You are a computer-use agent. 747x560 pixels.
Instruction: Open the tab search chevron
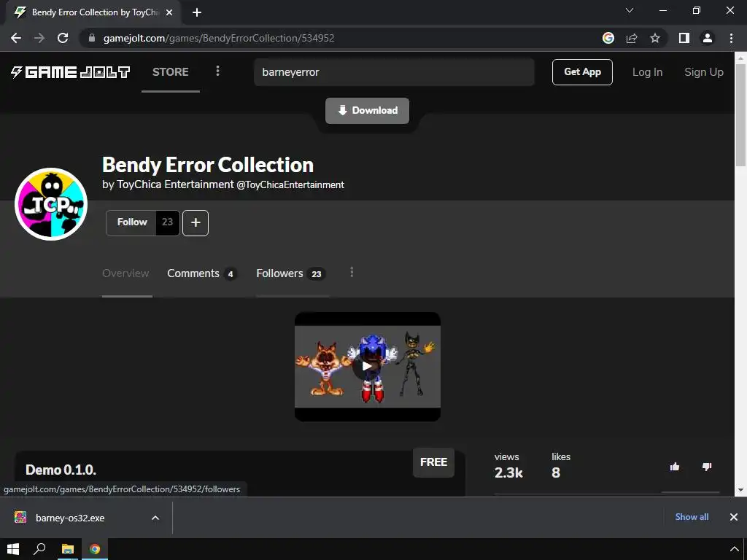click(630, 10)
